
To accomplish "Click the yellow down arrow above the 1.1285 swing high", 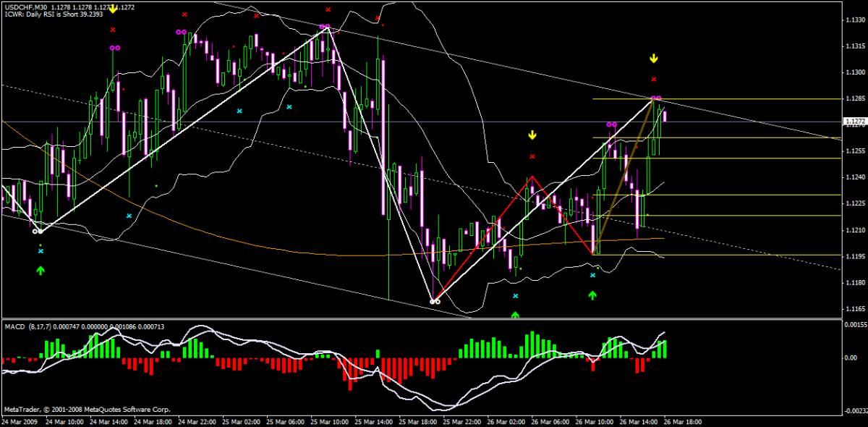I will pos(654,58).
